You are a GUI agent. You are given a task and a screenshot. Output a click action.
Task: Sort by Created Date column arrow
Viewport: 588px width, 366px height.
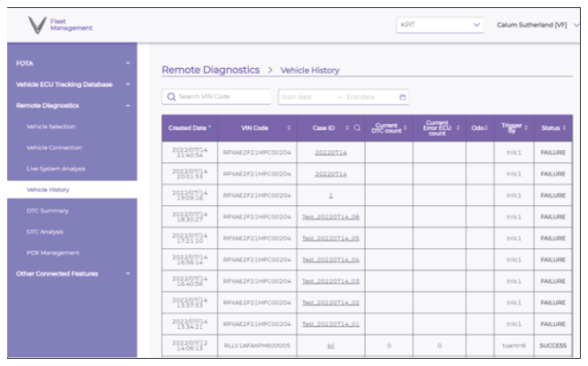click(210, 128)
